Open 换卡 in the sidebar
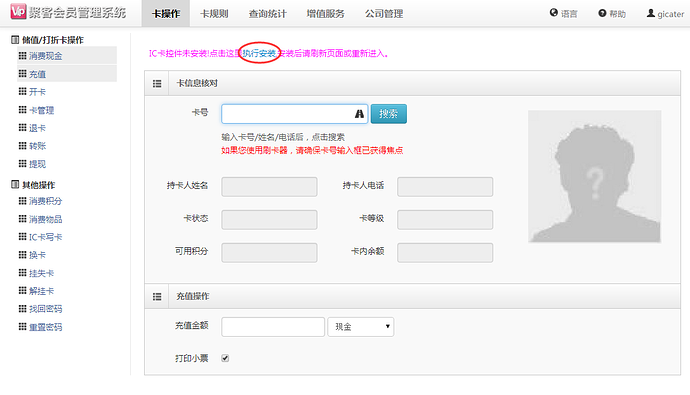Screen dimensions: 690x395 coord(37,255)
